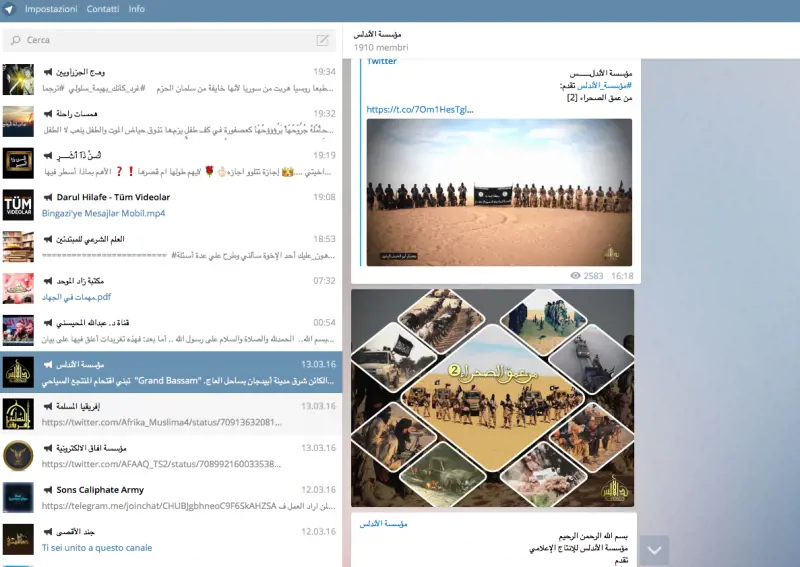
Task: Open the diamond collage image
Action: coord(492,398)
